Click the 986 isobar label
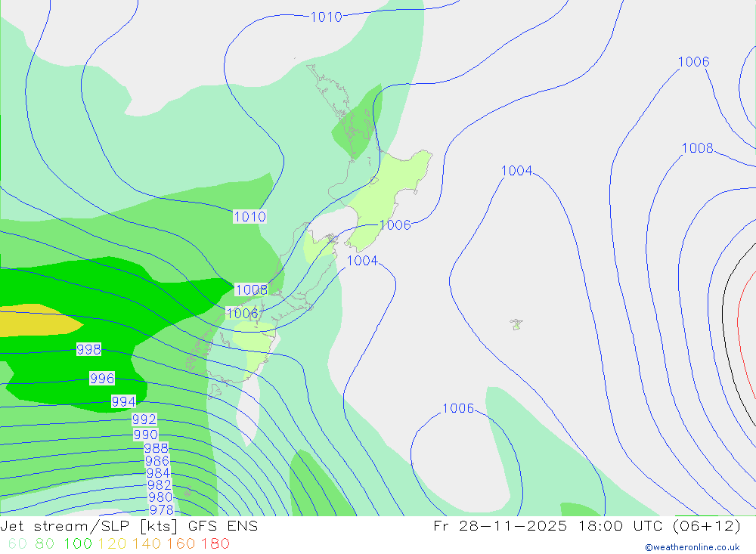The height and width of the screenshot is (554, 756). [x=157, y=460]
